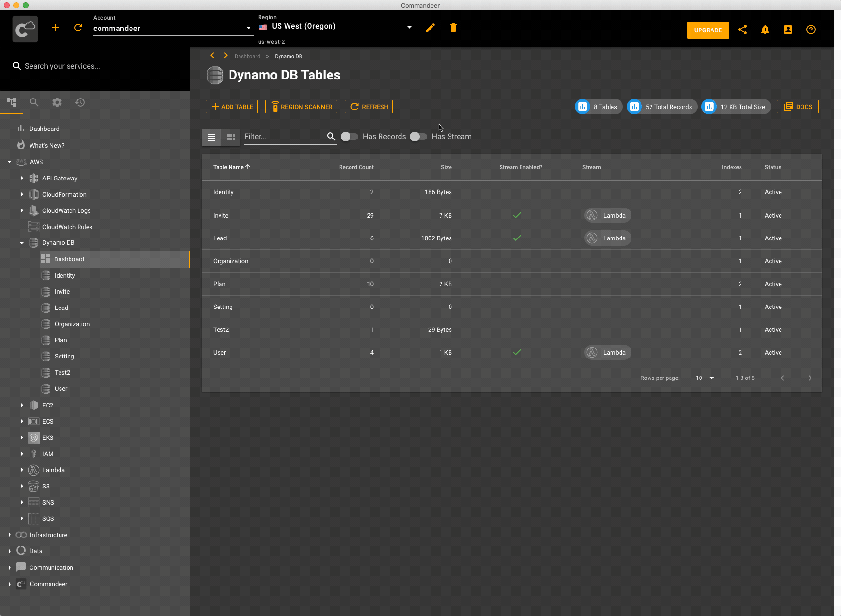The image size is (841, 616).
Task: Click the Filter input field
Action: click(x=284, y=137)
